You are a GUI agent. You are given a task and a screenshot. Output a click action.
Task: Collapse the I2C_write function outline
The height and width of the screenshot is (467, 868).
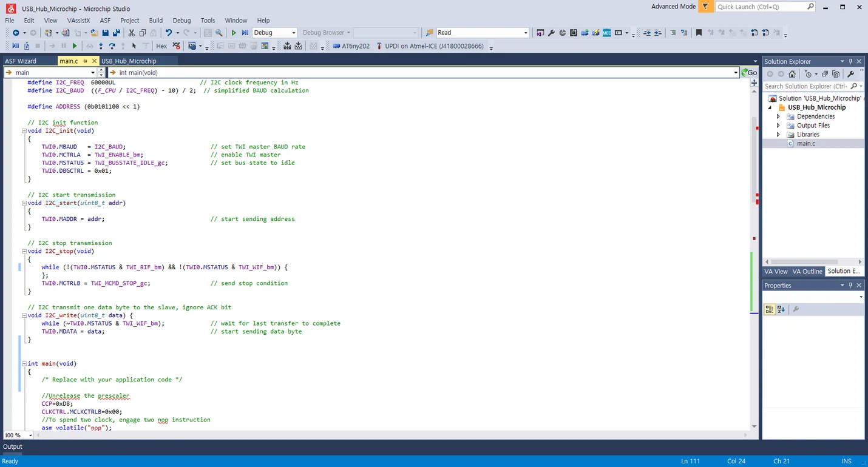coord(24,315)
